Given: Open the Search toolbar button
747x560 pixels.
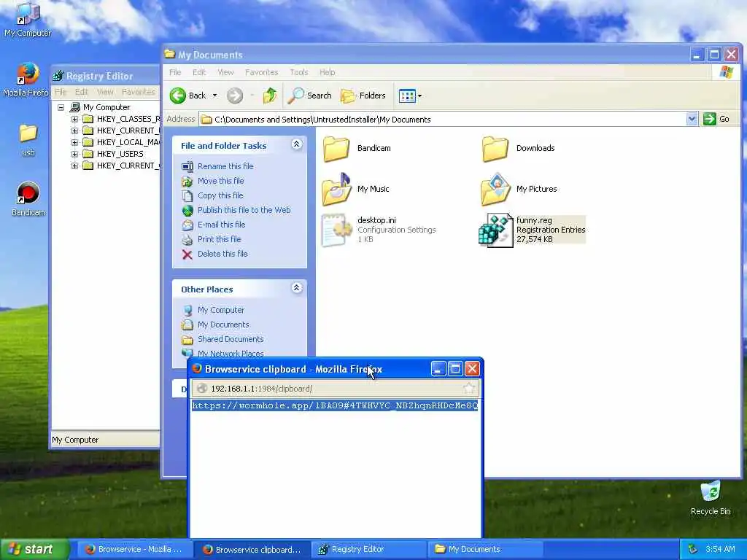Looking at the screenshot, I should [x=310, y=96].
